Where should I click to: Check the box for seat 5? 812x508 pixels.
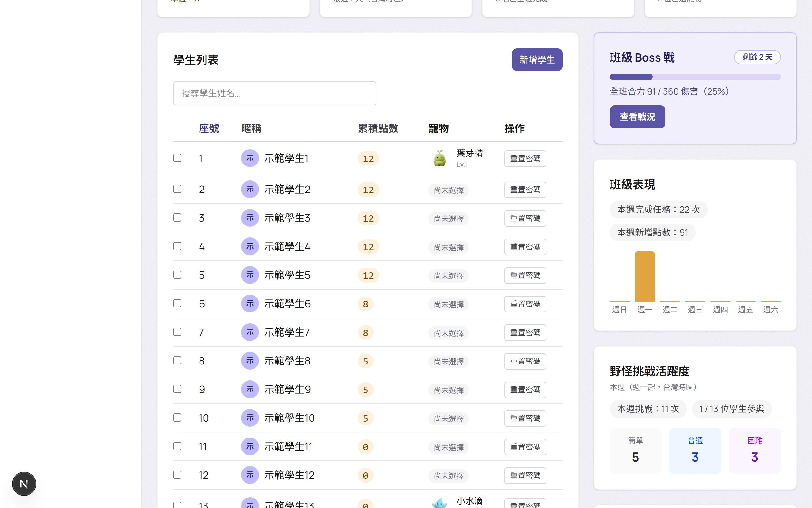[x=177, y=275]
